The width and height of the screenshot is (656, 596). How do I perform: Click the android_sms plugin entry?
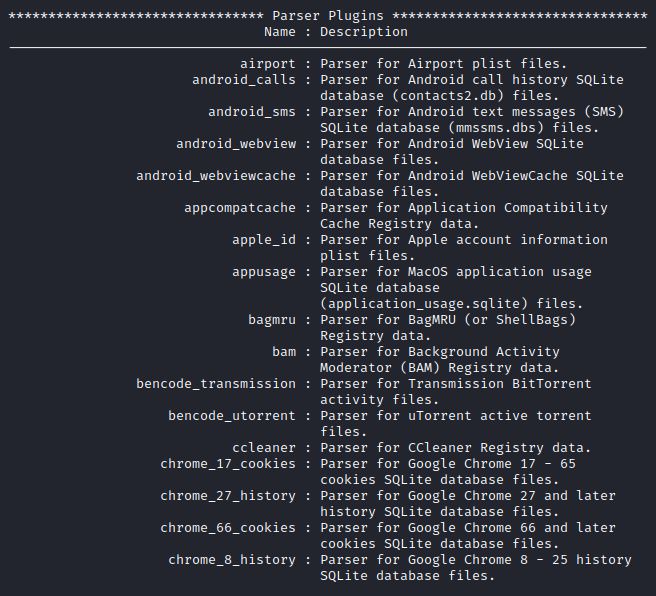252,112
